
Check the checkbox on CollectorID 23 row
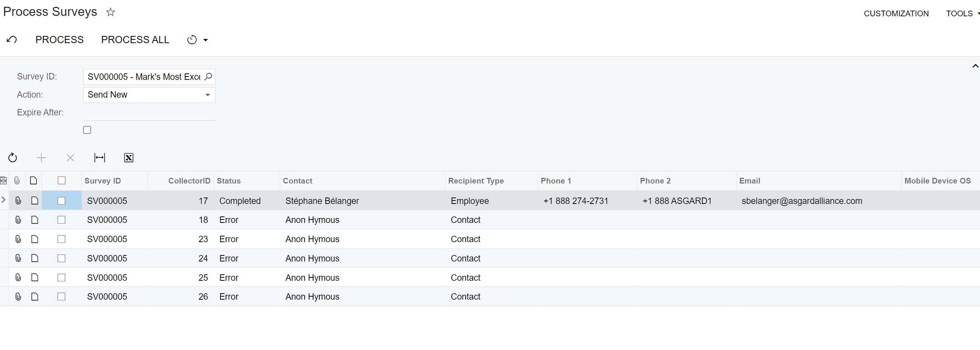(x=62, y=239)
